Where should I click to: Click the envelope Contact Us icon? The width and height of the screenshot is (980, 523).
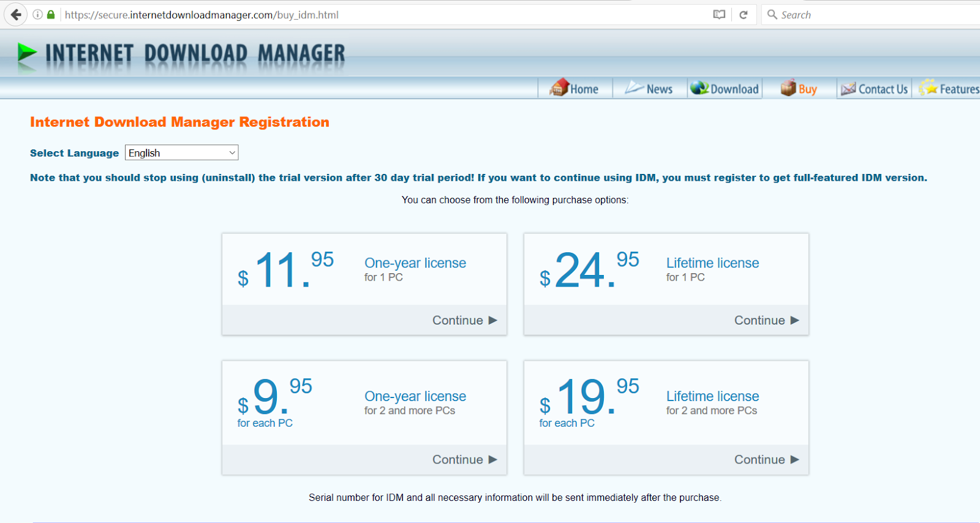click(x=848, y=89)
